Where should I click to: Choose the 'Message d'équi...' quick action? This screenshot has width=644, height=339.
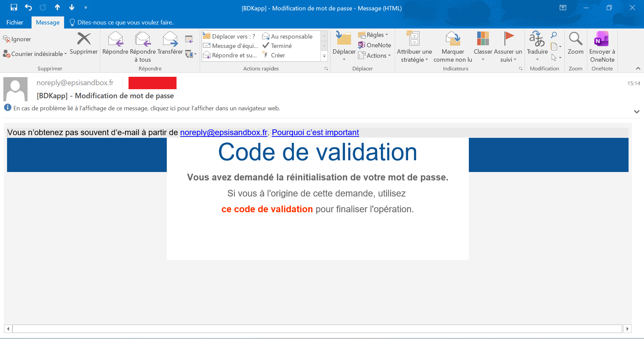231,46
